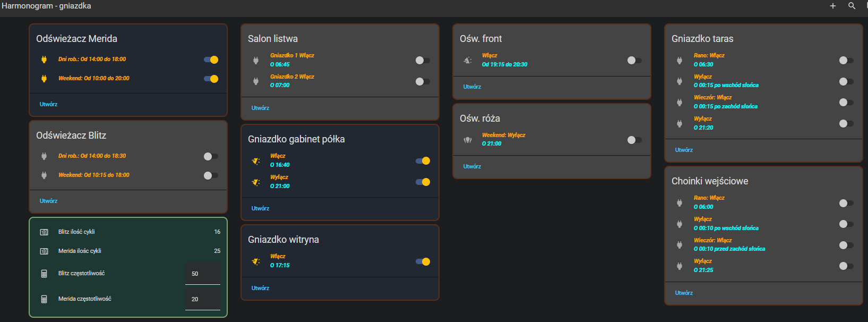This screenshot has height=322, width=868.
Task: Click Utwórz under Salon listwa
Action: (x=260, y=108)
